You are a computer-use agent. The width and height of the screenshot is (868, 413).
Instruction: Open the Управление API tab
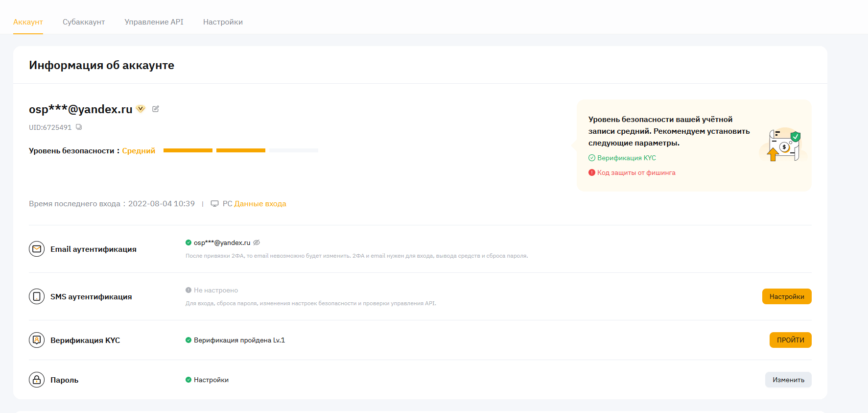[x=154, y=22]
